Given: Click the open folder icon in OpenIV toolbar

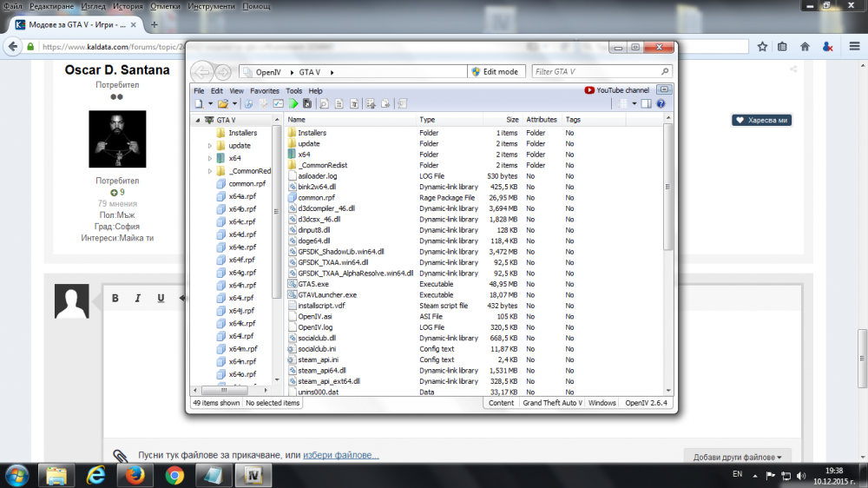Looking at the screenshot, I should tap(222, 103).
